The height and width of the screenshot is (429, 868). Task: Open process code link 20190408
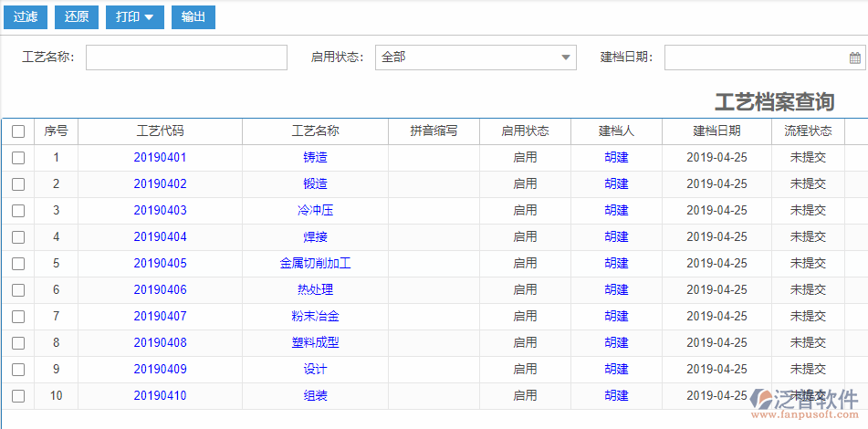click(160, 342)
